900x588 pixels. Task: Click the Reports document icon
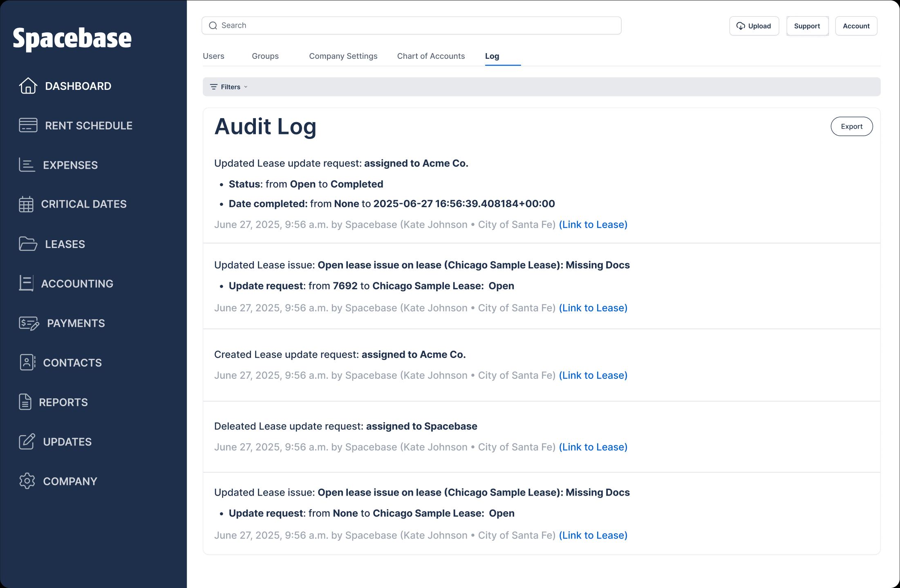[25, 402]
